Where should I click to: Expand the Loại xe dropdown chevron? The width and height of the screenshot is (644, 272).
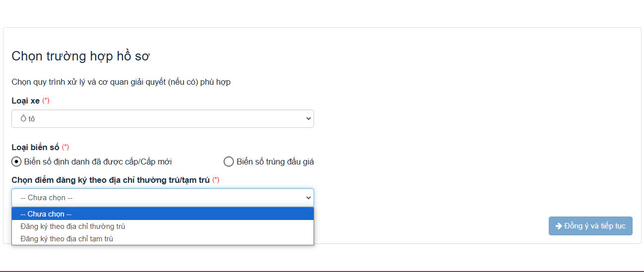[x=308, y=119]
